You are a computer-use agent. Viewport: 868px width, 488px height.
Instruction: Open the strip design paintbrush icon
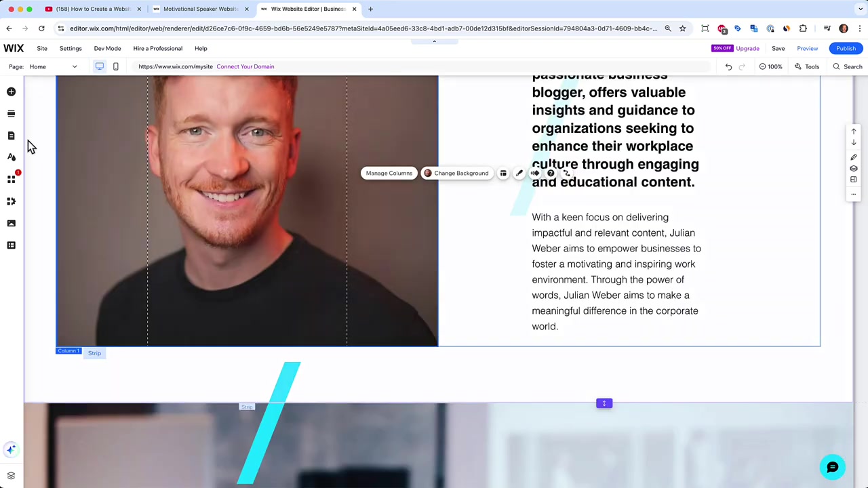pos(519,174)
